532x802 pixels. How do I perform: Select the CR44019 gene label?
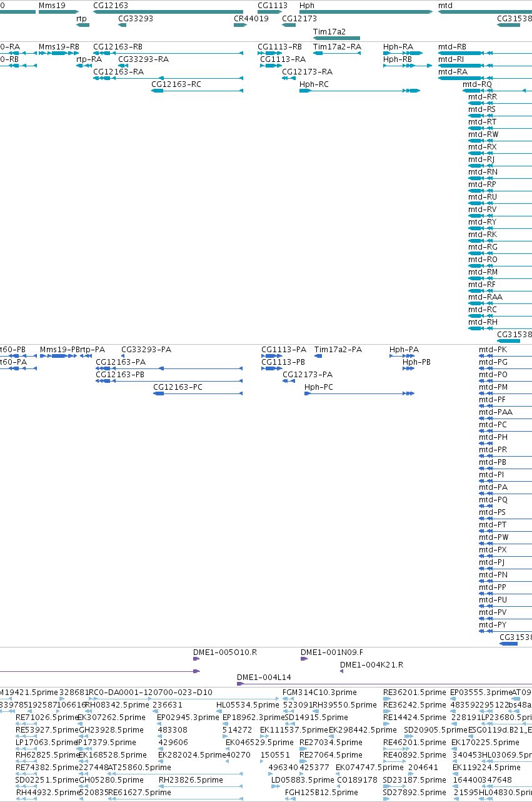[x=251, y=19]
